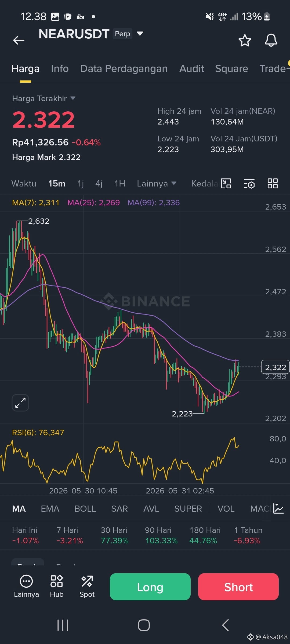
Task: Tap Android home button
Action: point(144,625)
